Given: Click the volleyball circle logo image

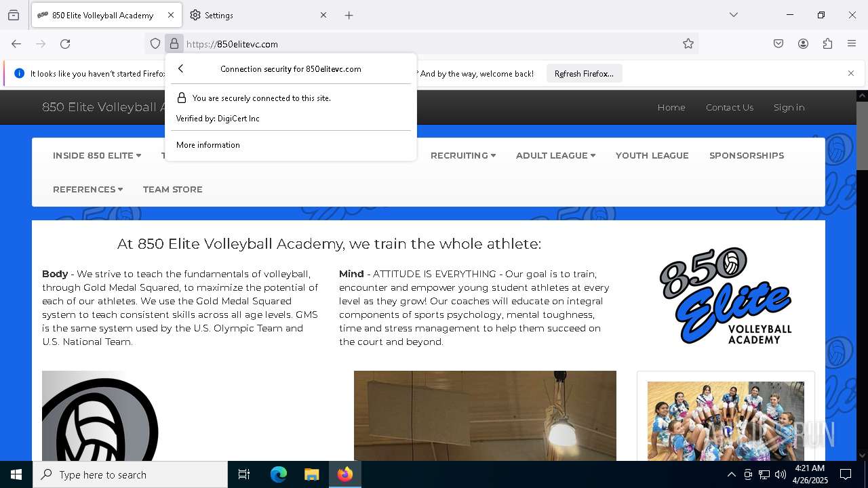Looking at the screenshot, I should coord(100,416).
